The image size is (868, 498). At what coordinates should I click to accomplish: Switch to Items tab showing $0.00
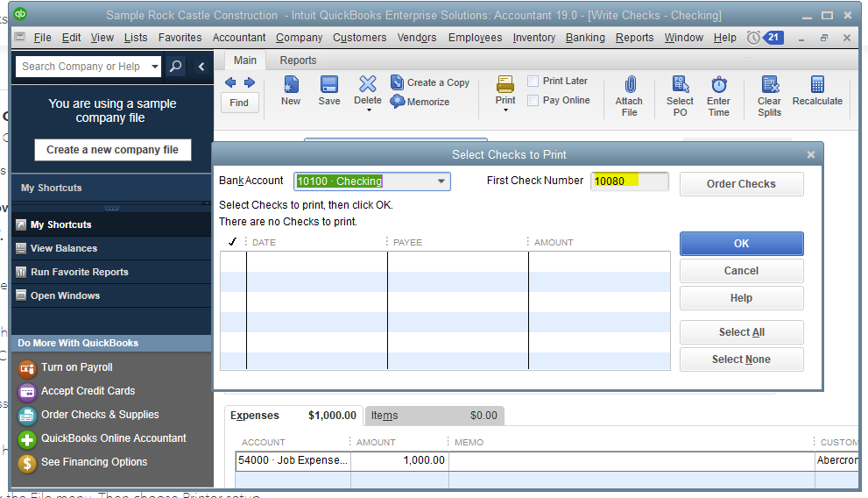[x=434, y=416]
